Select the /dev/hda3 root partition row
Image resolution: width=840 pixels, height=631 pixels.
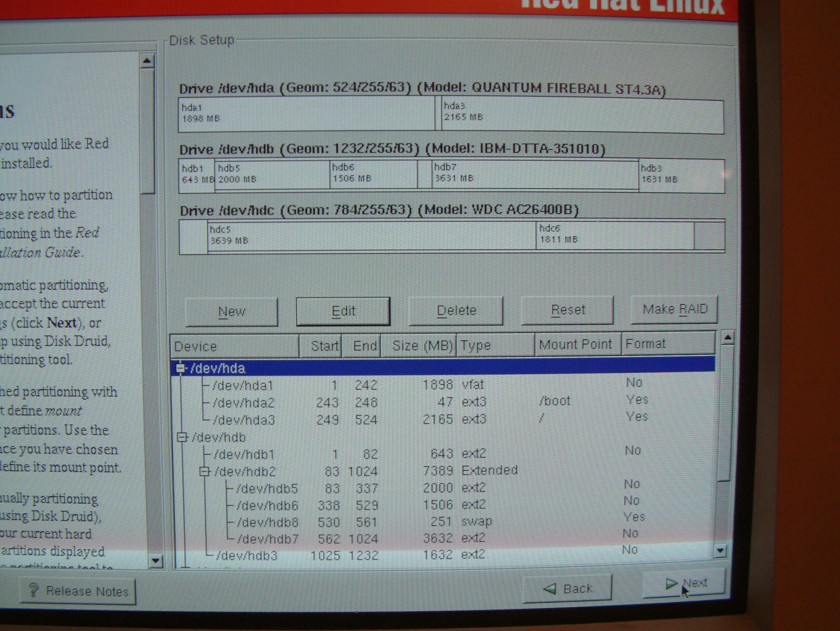coord(443,419)
